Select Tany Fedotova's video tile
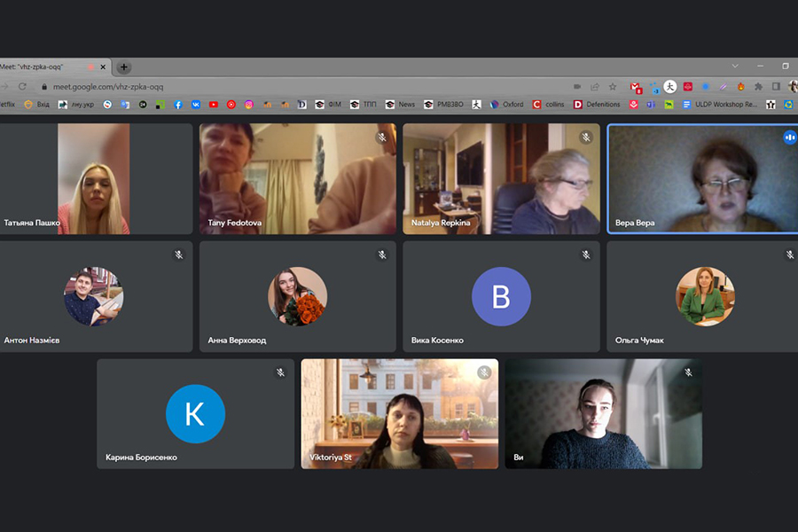 coord(298,179)
